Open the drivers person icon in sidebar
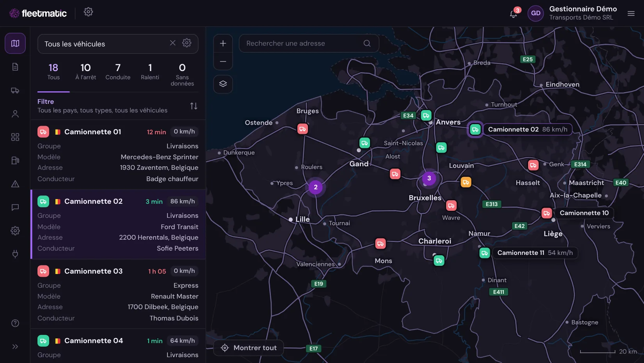The height and width of the screenshot is (363, 644). point(15,114)
